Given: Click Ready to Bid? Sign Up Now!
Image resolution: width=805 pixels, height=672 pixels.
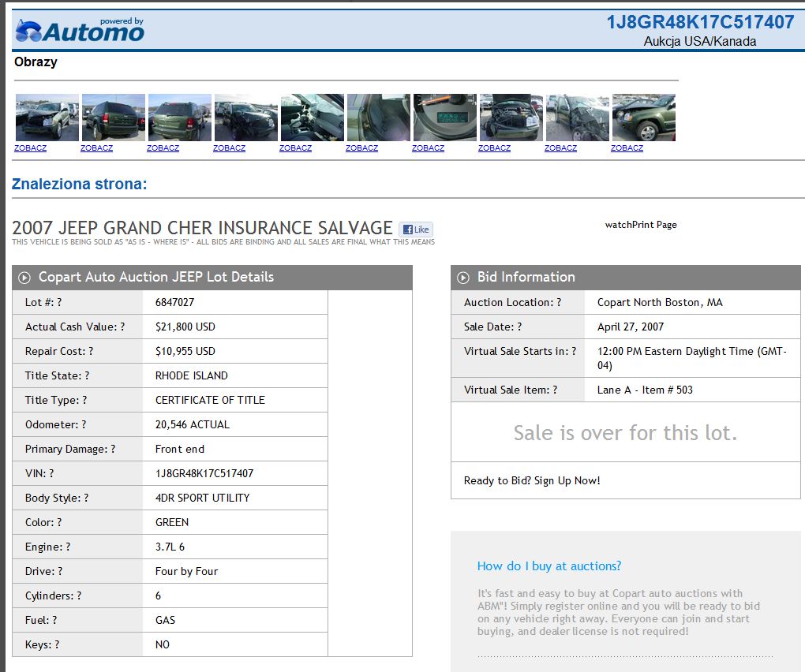Looking at the screenshot, I should point(532,480).
